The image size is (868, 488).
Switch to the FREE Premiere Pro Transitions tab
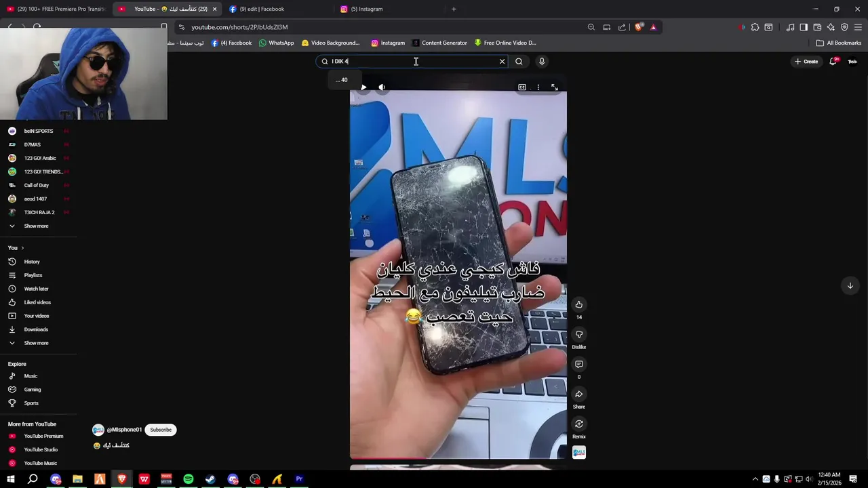[x=56, y=9]
